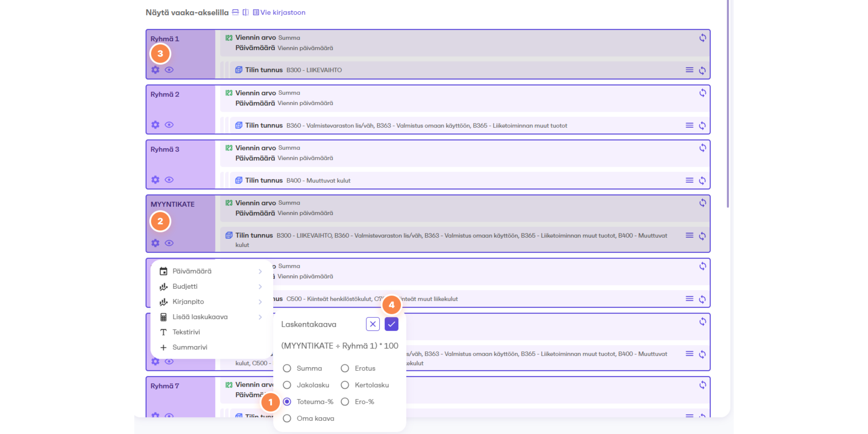Open Lisää laskukaava menu entry
Screen dimensions: 868x434
point(212,317)
